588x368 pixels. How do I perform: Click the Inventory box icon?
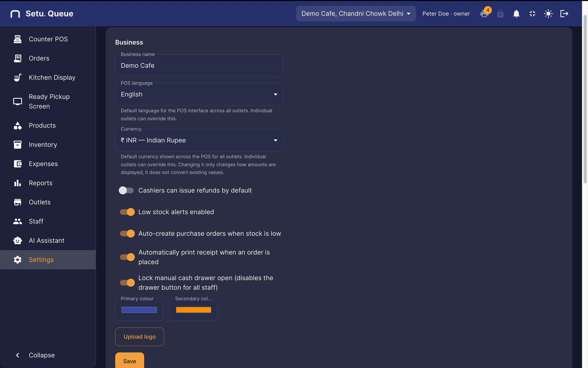[18, 145]
